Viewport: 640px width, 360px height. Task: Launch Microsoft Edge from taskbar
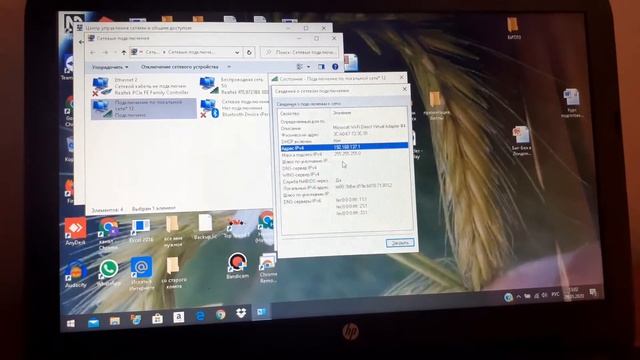[200, 316]
